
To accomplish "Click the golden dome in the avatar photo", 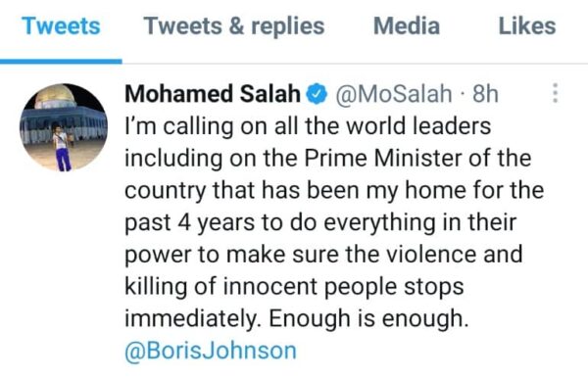I will pos(55,96).
